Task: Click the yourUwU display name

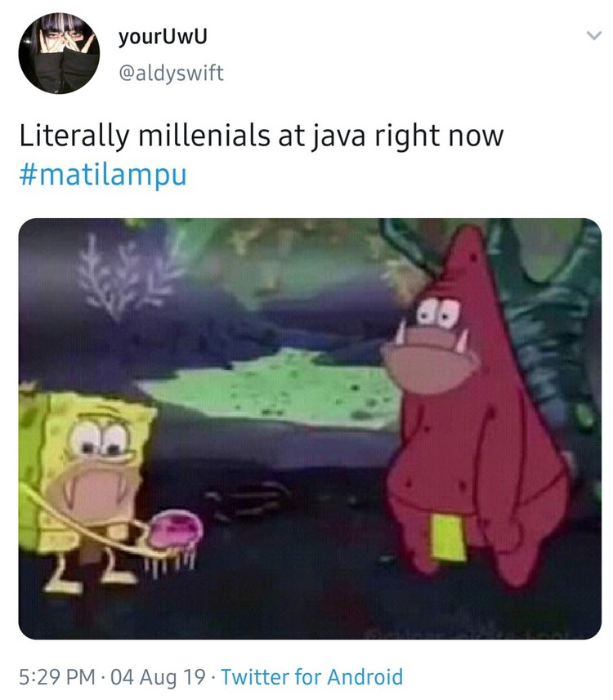Action: click(x=163, y=38)
